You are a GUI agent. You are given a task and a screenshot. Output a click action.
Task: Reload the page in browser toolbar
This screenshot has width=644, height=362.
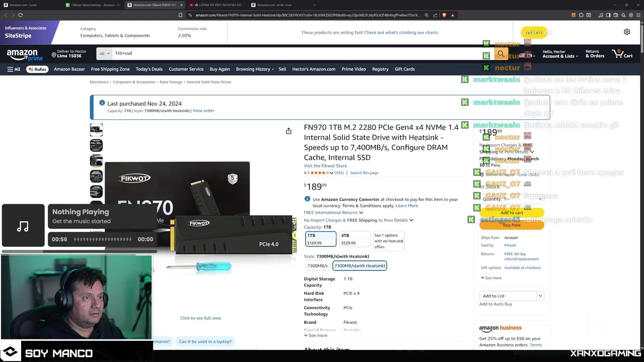tap(21, 15)
